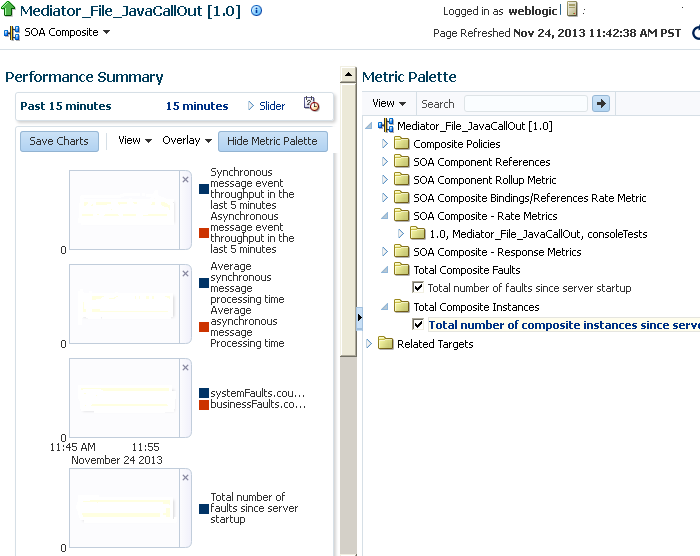Image resolution: width=700 pixels, height=556 pixels.
Task: Expand SOA Composite Bindings/References Rate Metric node
Action: (x=385, y=197)
